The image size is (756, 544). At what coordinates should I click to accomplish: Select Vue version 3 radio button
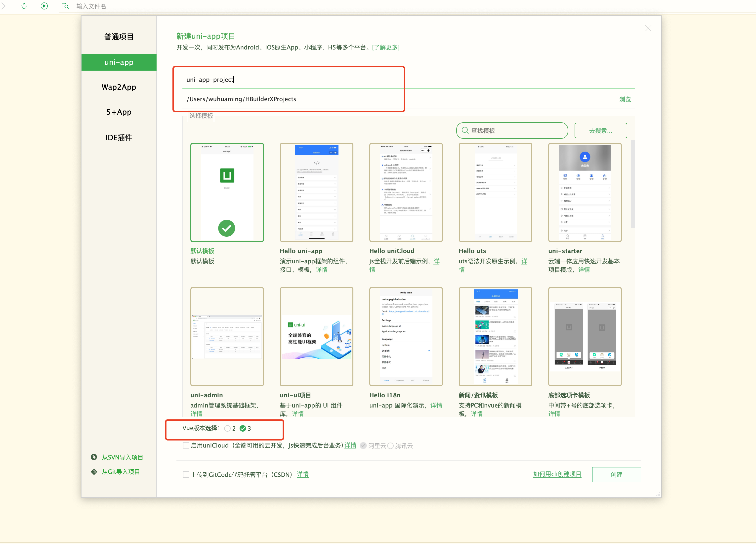243,429
